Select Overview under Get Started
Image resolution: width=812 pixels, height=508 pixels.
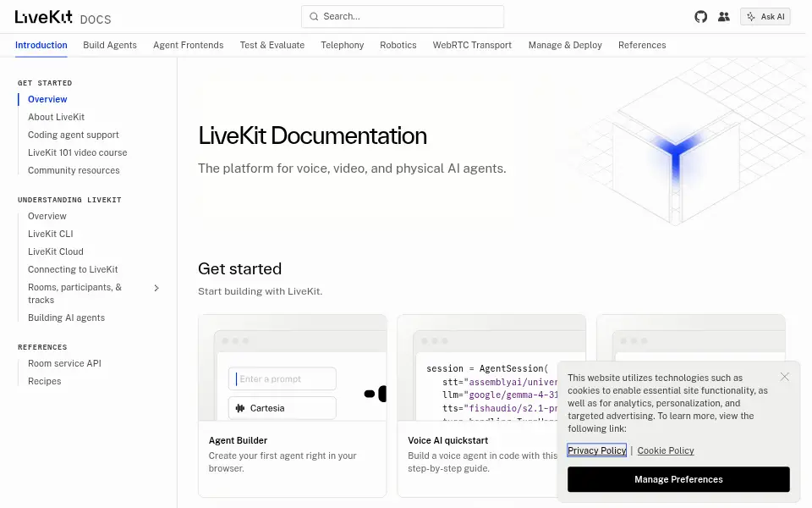(x=47, y=99)
